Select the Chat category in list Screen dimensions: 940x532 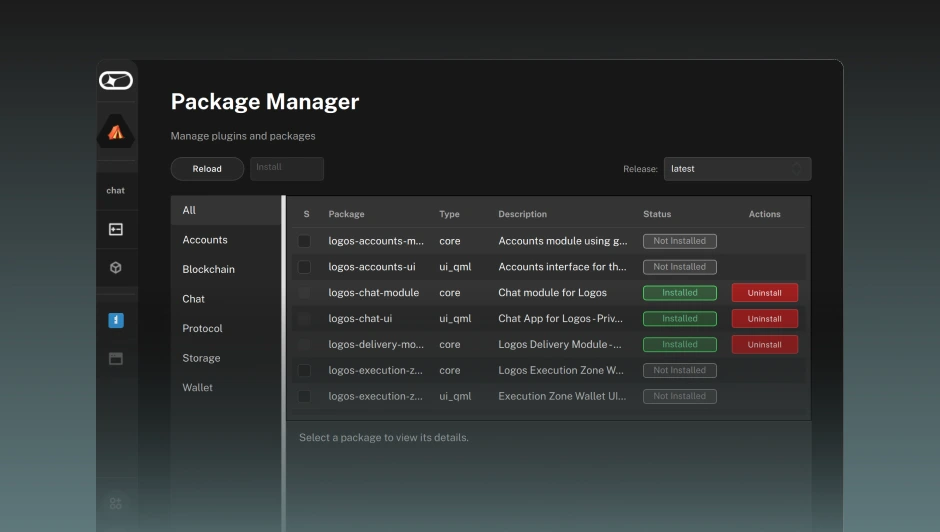[226, 299]
